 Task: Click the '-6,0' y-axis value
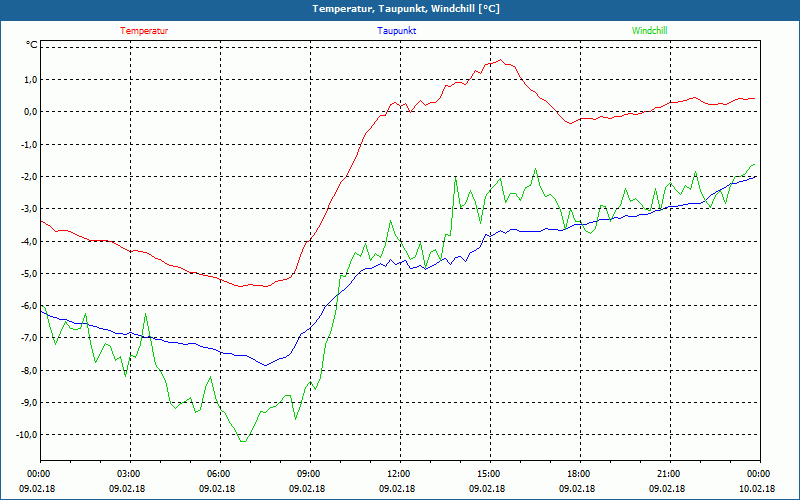click(x=29, y=306)
